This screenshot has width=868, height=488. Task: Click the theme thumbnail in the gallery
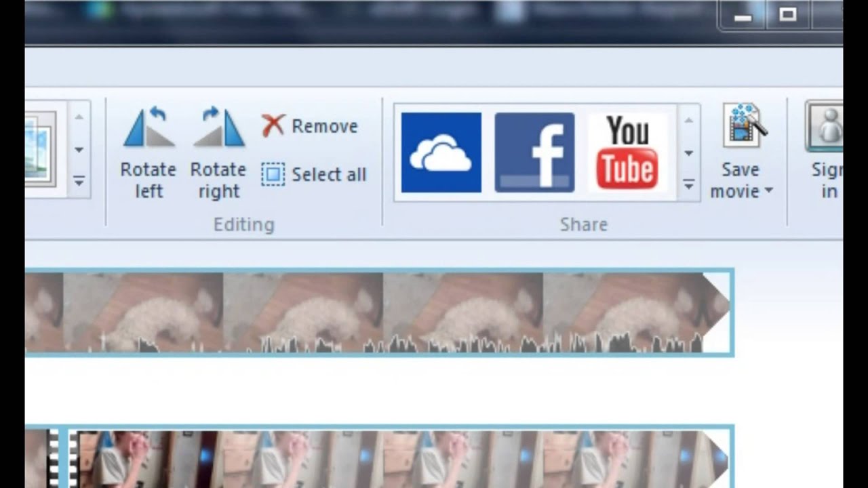[40, 149]
